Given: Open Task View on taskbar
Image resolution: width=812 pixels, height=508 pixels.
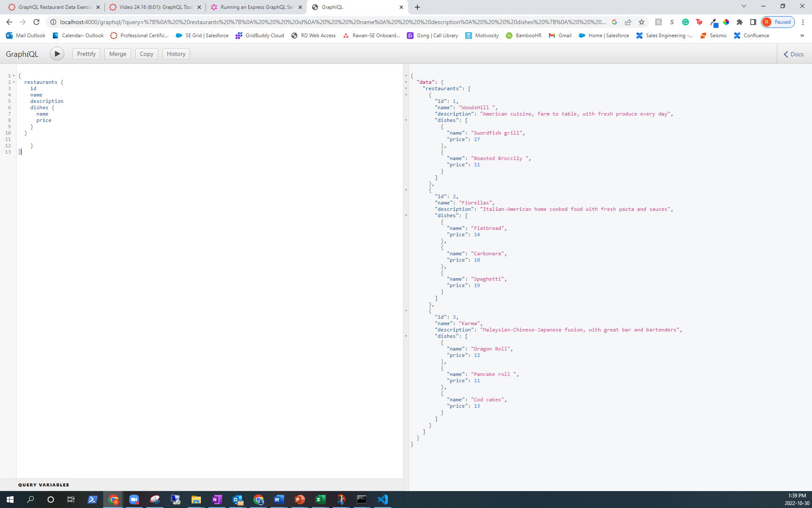Looking at the screenshot, I should click(71, 500).
